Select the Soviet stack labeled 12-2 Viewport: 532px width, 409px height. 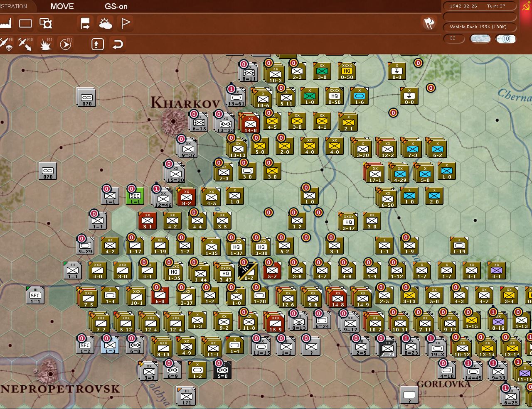(x=387, y=147)
